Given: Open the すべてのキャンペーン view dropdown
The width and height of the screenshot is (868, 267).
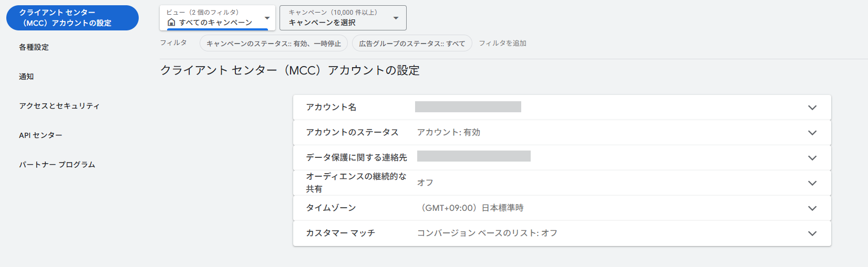Looking at the screenshot, I should (x=217, y=18).
